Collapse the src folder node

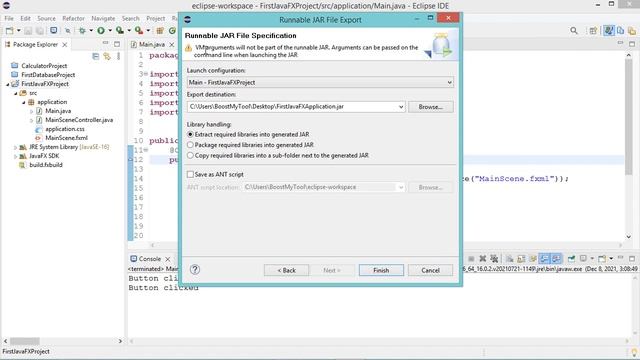(16, 93)
